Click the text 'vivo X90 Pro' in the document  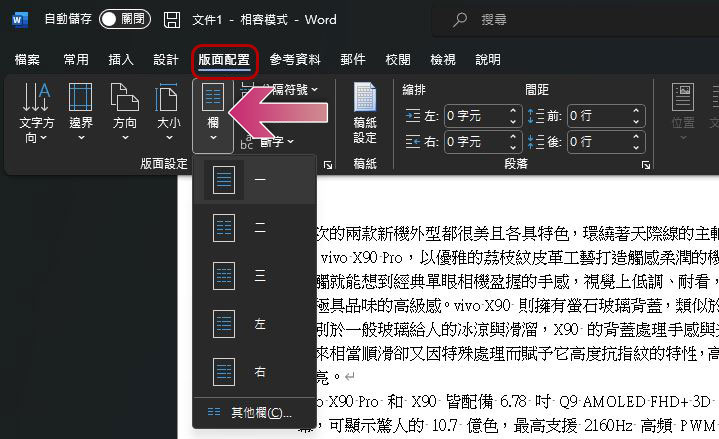362,258
